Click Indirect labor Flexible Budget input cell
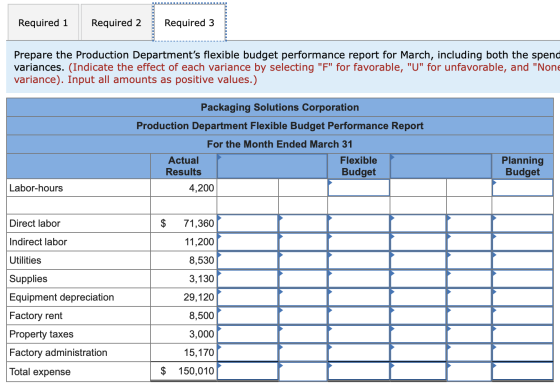The width and height of the screenshot is (560, 389). point(359,242)
